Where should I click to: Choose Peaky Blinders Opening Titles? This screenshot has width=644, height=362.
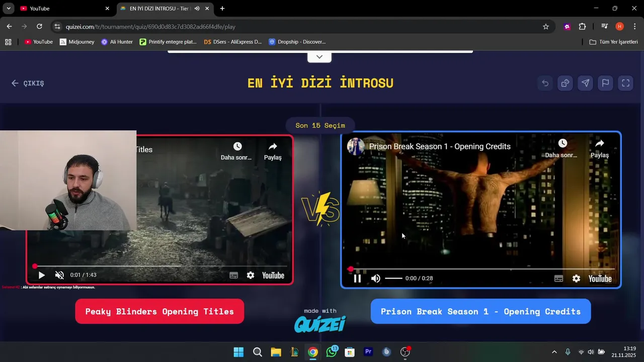tap(159, 311)
